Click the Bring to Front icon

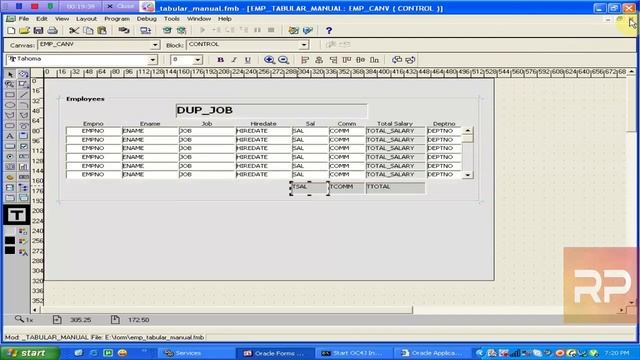[396, 60]
